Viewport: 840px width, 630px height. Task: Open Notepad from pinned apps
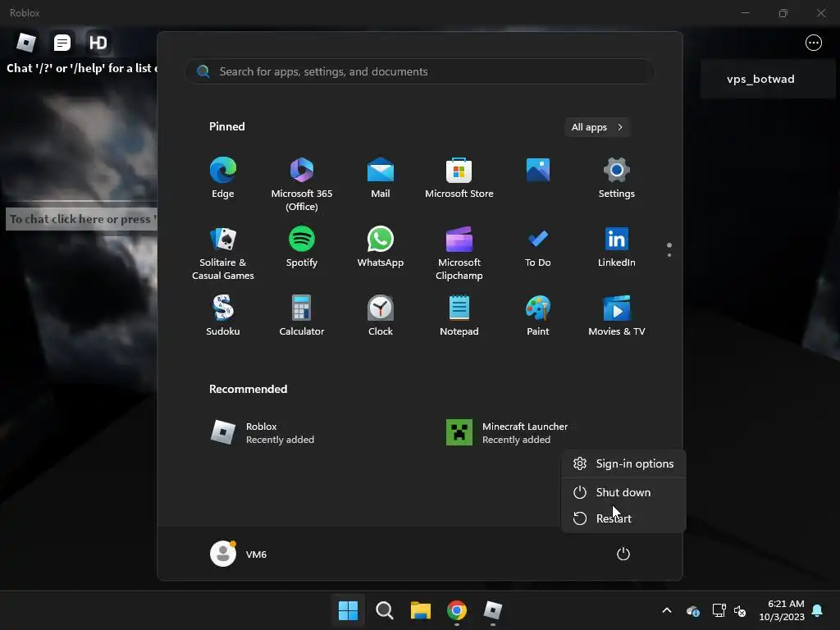point(459,316)
